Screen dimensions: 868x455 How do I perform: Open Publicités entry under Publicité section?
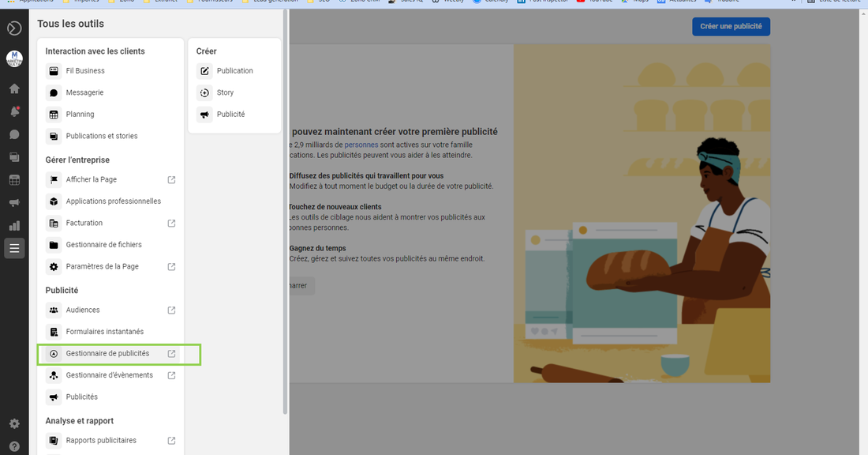point(110,397)
